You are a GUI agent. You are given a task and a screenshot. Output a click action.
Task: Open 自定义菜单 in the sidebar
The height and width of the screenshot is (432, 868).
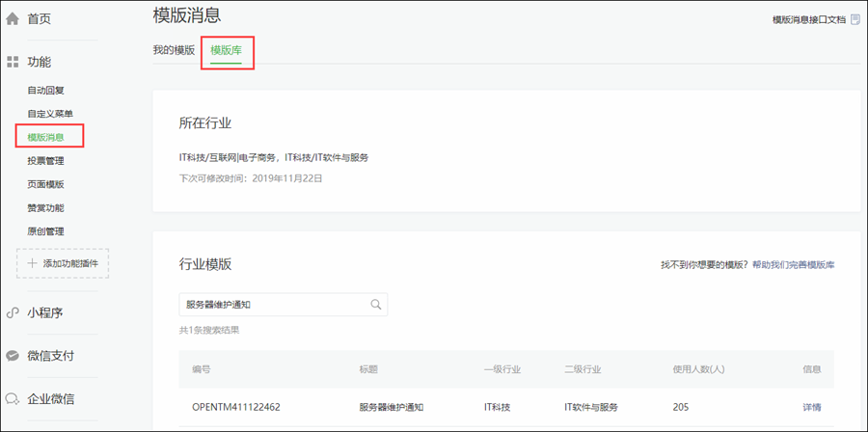click(50, 114)
